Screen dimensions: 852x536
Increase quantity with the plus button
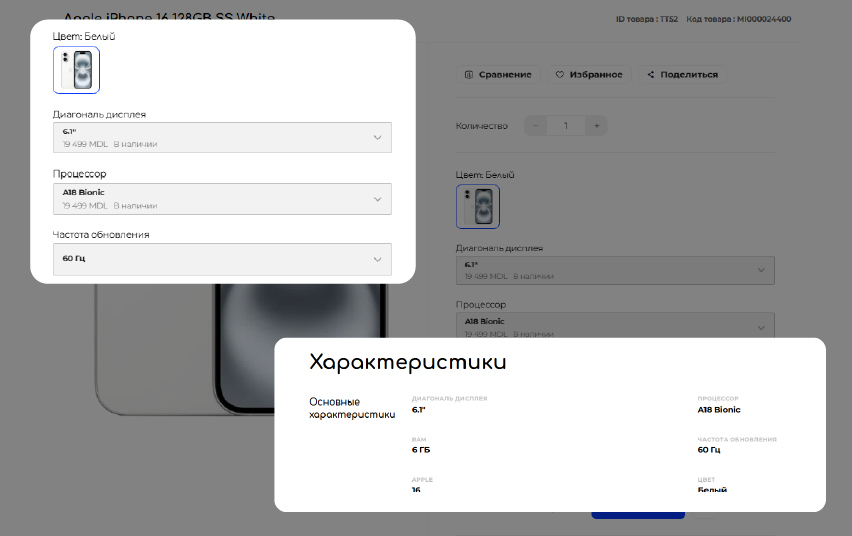(597, 126)
